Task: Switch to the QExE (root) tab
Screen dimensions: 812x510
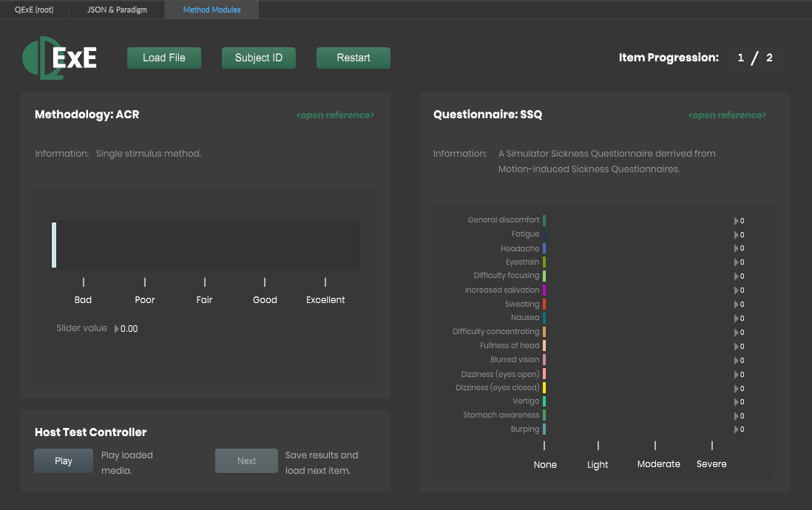Action: (x=34, y=10)
